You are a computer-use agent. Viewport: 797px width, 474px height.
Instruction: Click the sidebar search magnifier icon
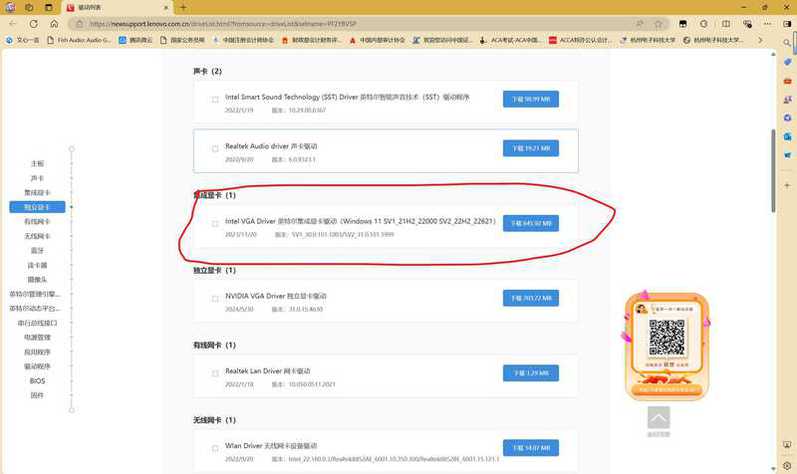point(787,43)
